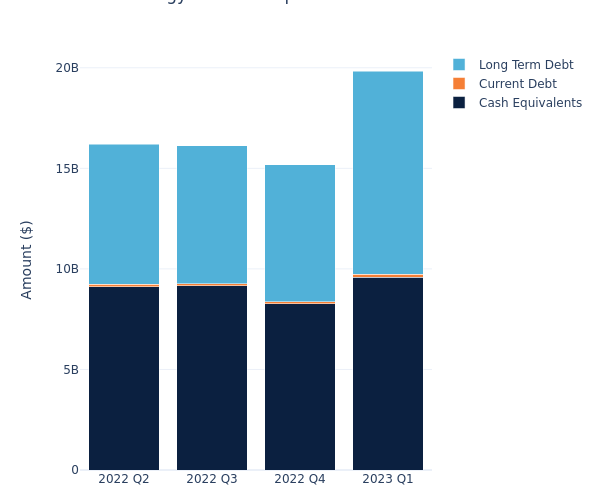Image resolution: width=600 pixels, height=500 pixels.
Task: Click the orange Current Debt legend swatch
Action: 459,84
